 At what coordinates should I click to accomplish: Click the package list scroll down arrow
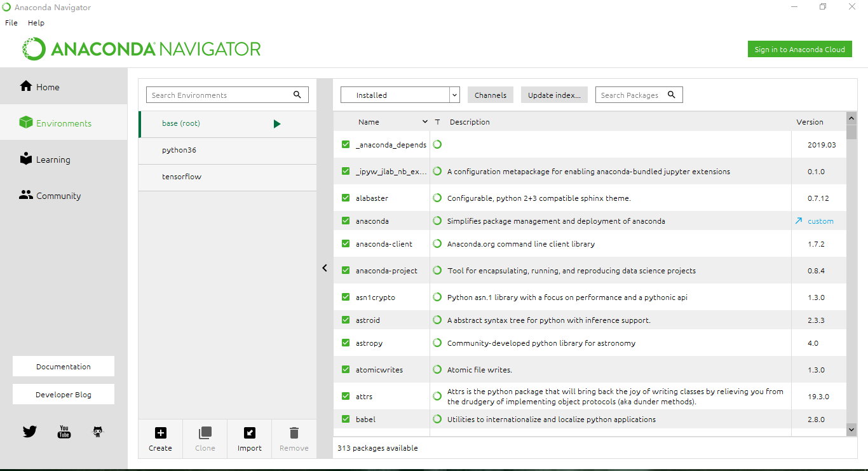click(x=851, y=430)
